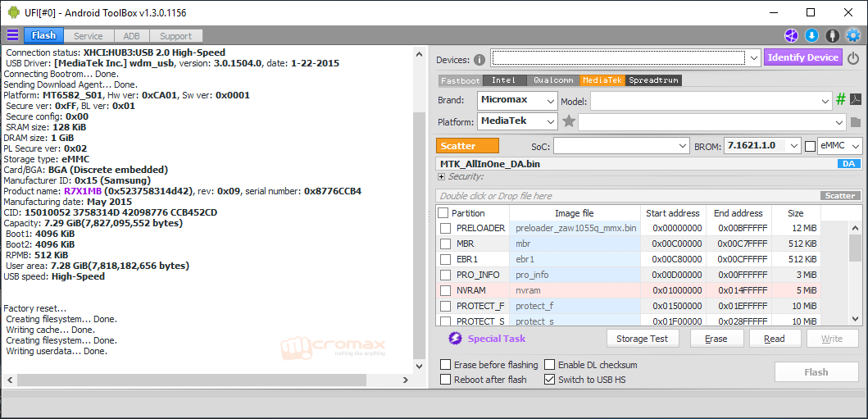Image resolution: width=868 pixels, height=419 pixels.
Task: Select the Qualcomm mode tab
Action: (x=553, y=80)
